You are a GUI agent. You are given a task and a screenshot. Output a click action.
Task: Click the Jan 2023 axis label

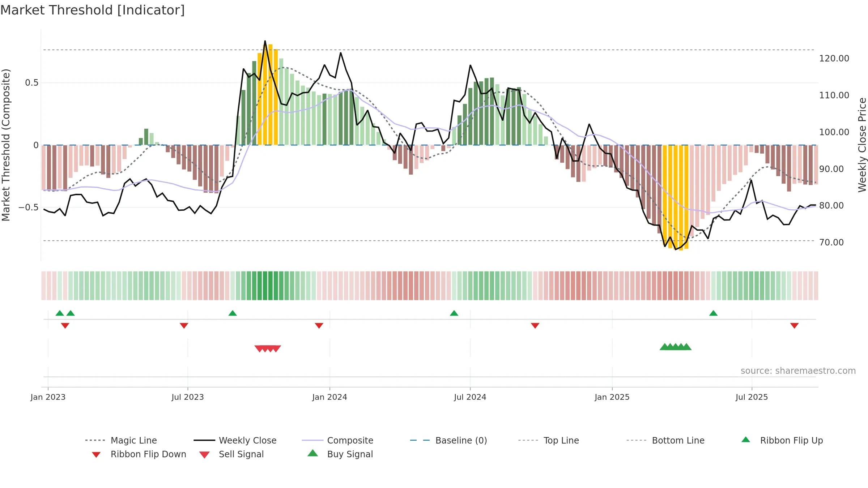[x=48, y=397]
